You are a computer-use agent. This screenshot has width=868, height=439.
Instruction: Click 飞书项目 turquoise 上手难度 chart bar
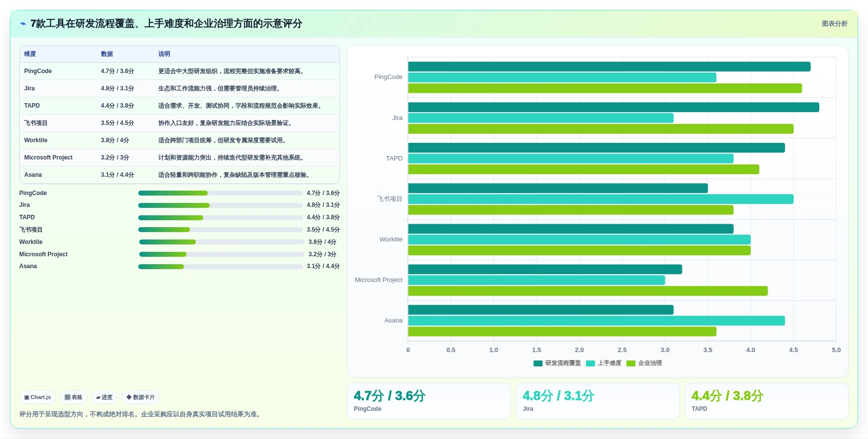coord(601,199)
